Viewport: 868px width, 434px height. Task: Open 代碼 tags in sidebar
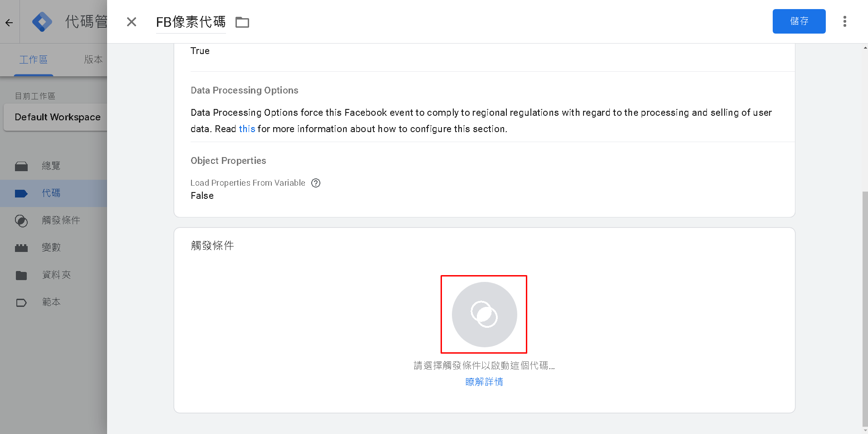[x=54, y=193]
